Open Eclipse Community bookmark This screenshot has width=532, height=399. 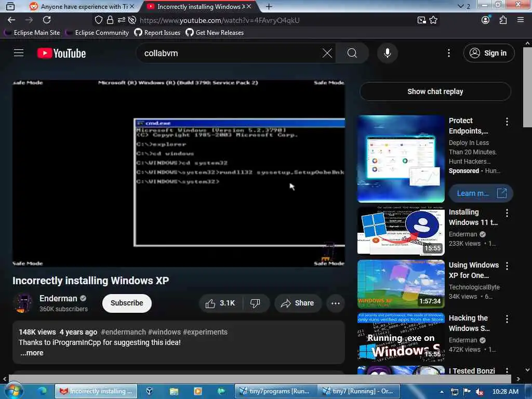(x=97, y=33)
